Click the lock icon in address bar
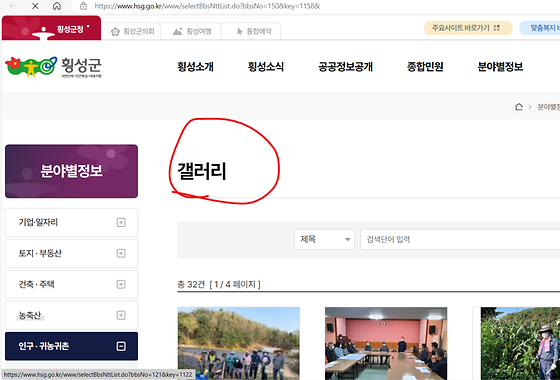 pyautogui.click(x=83, y=6)
